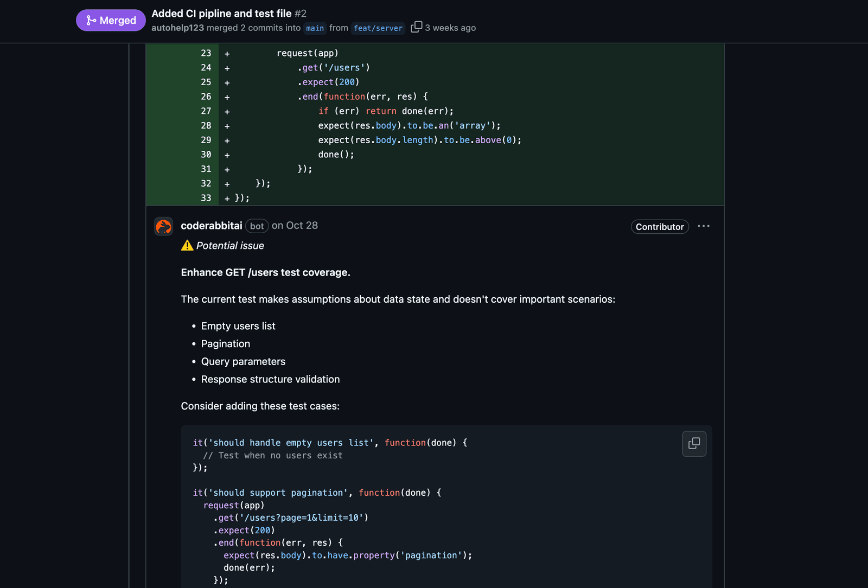Open pull request number #2
Screen dimensions: 868x588
click(x=299, y=14)
